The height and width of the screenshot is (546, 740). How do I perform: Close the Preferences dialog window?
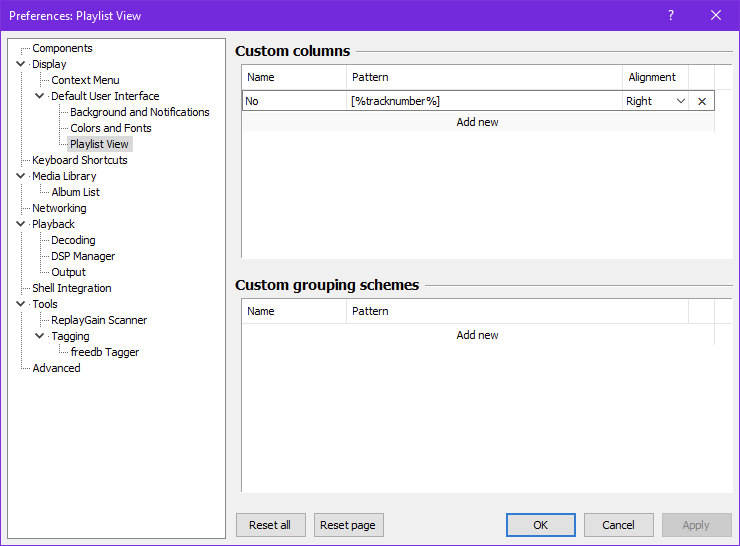point(715,15)
